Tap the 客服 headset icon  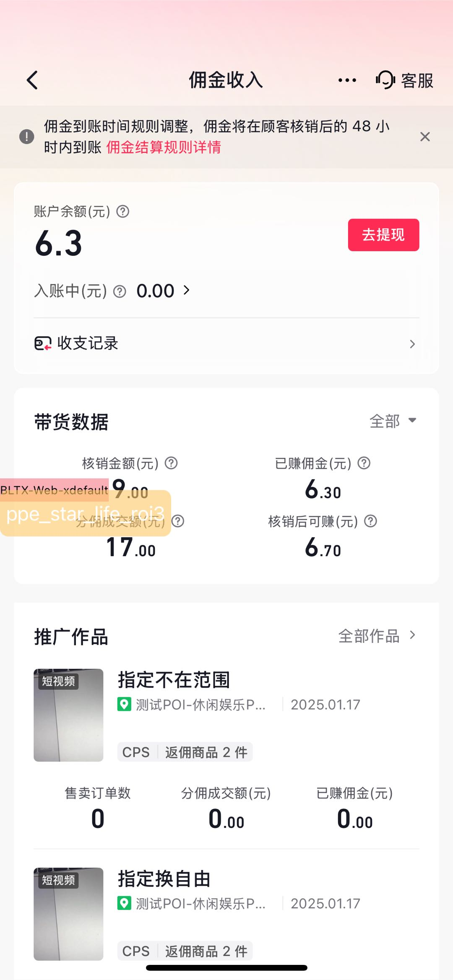pyautogui.click(x=385, y=80)
